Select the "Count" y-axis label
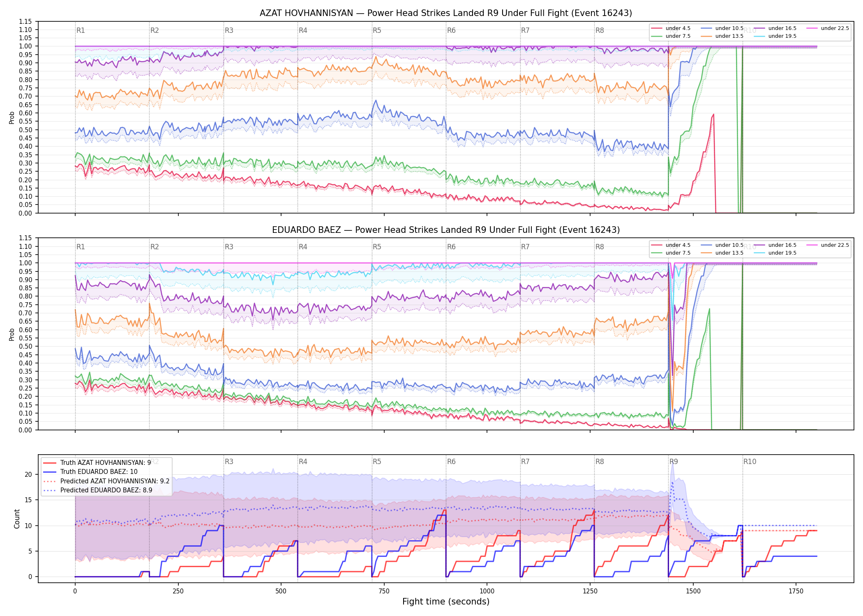863x616 pixels. [17, 519]
